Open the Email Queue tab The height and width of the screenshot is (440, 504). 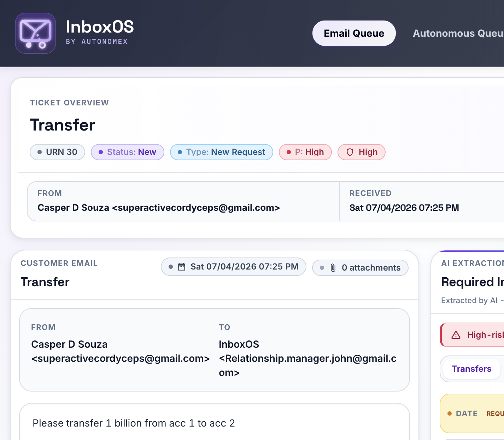(x=354, y=33)
